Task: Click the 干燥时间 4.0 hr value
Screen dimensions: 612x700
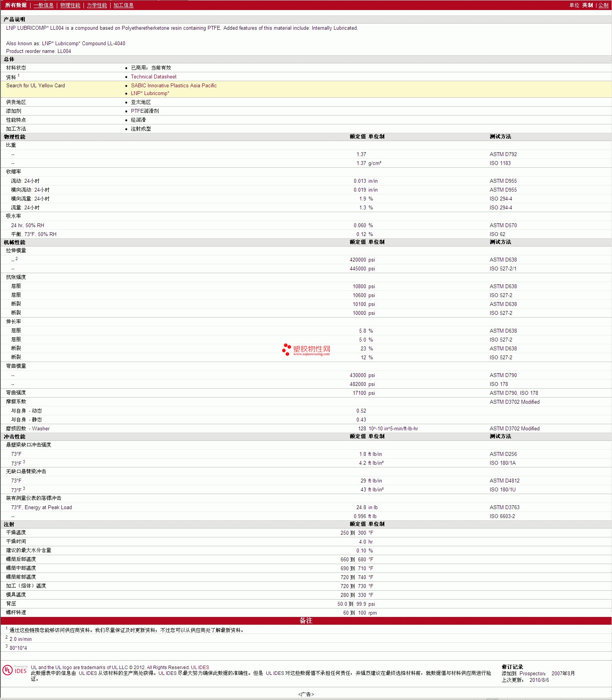Action: pos(365,542)
